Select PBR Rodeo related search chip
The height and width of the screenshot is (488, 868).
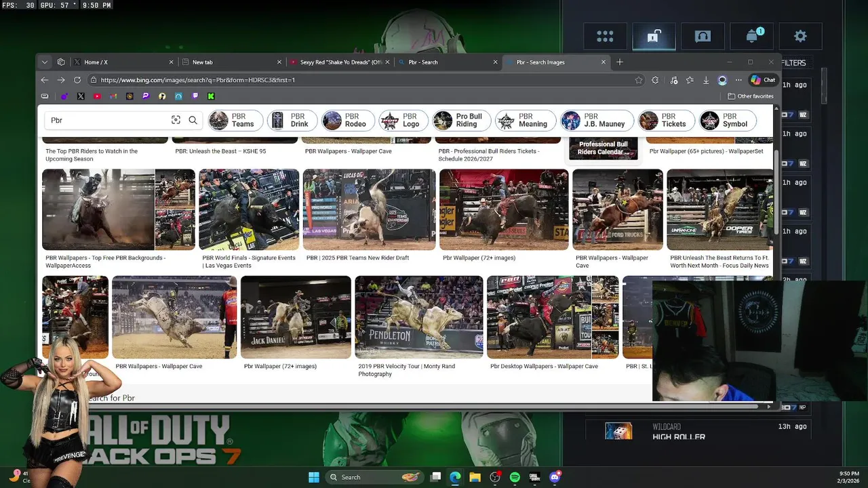[x=348, y=121]
